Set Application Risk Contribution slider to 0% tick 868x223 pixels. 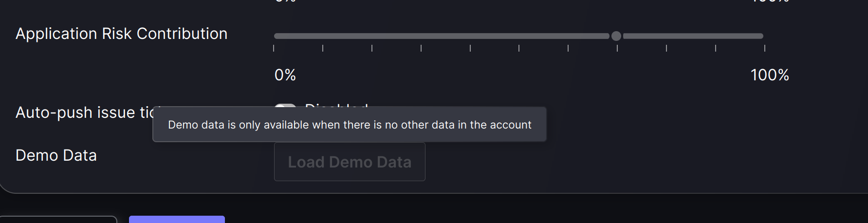[274, 48]
